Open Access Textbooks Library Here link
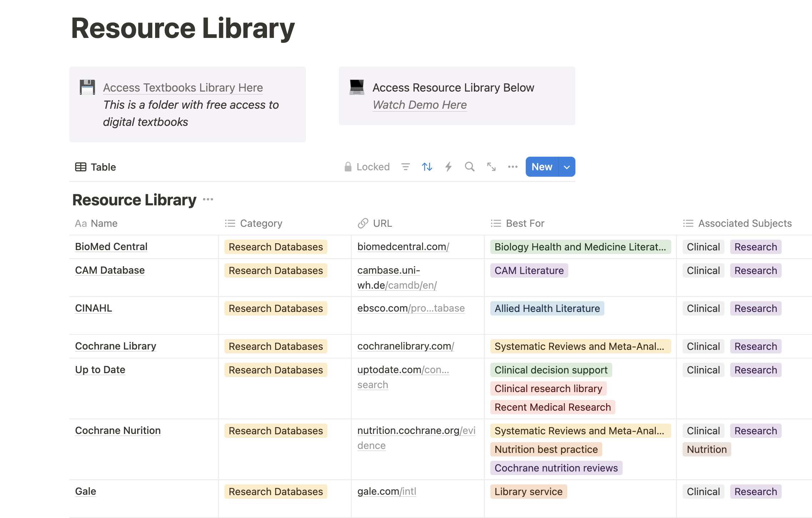The width and height of the screenshot is (812, 518). click(183, 88)
